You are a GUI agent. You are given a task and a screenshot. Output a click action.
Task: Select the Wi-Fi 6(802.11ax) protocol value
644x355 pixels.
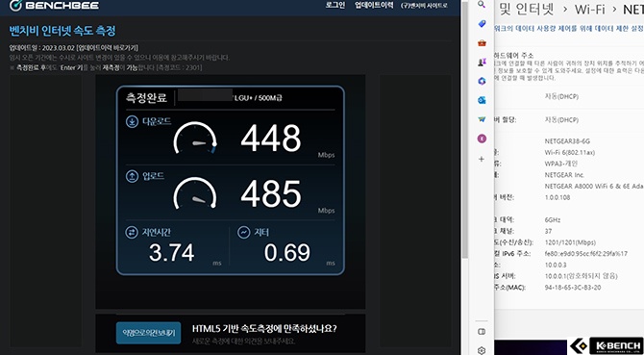(x=570, y=153)
